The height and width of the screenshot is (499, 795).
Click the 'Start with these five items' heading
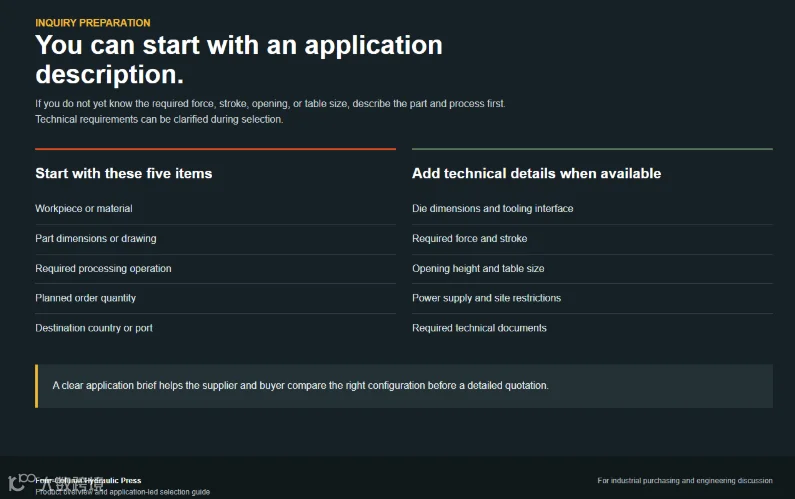coord(124,173)
